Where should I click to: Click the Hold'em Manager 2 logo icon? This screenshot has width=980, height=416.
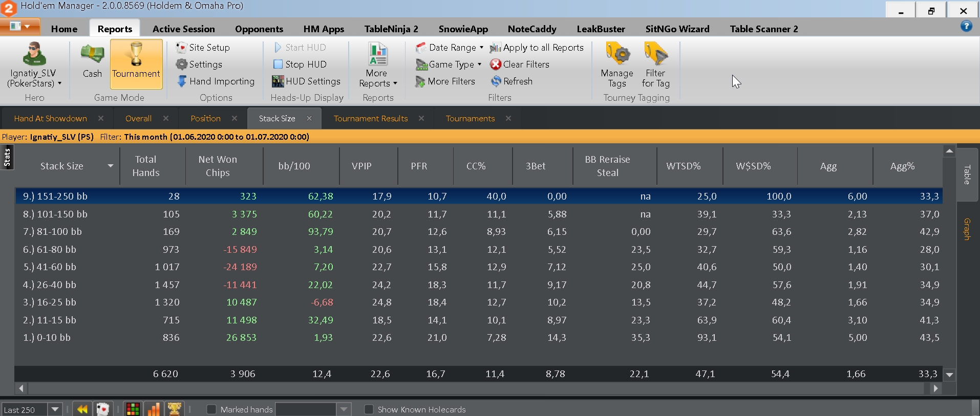pos(9,8)
